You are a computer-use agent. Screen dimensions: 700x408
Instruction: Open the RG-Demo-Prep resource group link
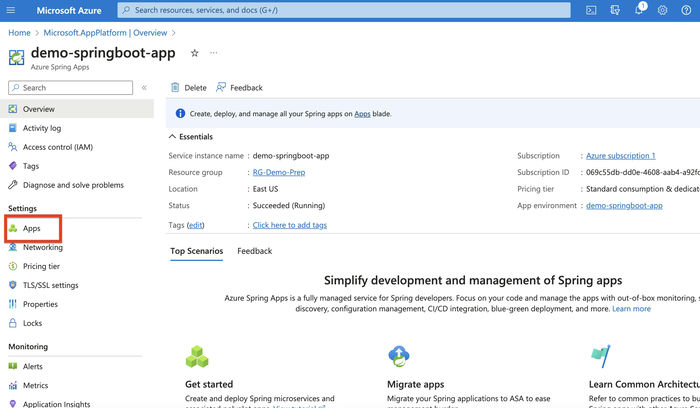click(279, 172)
